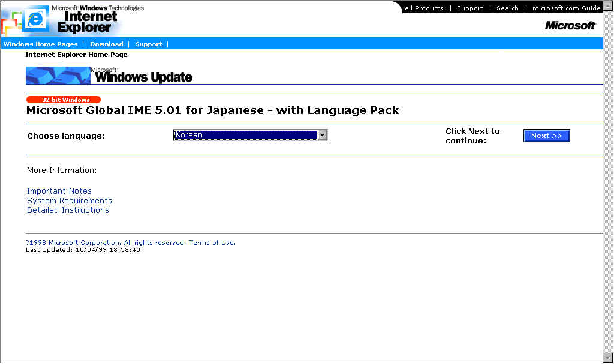Open Support in the top black bar

click(469, 8)
